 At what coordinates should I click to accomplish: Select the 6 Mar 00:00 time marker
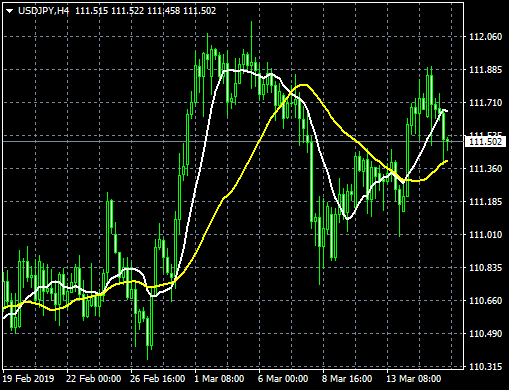tap(283, 379)
